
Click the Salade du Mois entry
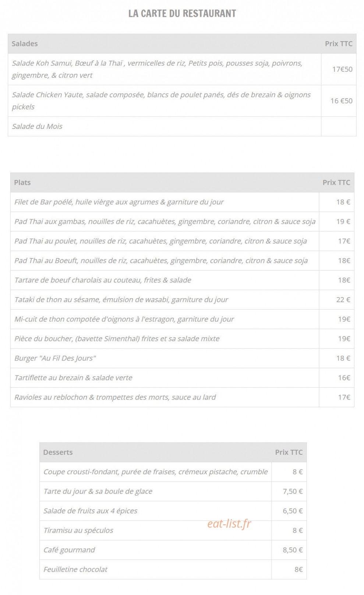click(37, 126)
